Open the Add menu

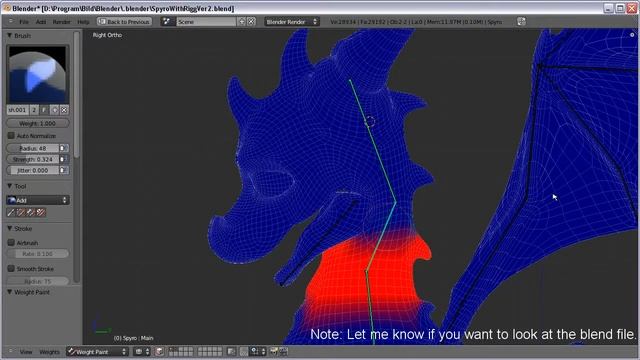pos(41,22)
